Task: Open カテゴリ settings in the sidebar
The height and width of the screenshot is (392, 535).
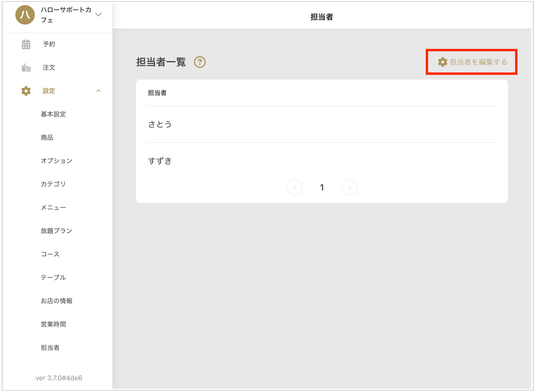Action: (53, 184)
